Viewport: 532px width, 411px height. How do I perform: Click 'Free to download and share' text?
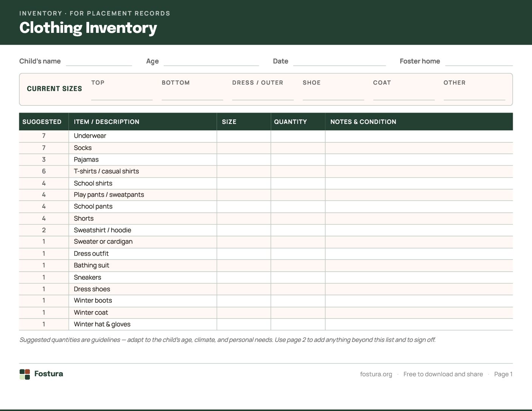pos(443,374)
